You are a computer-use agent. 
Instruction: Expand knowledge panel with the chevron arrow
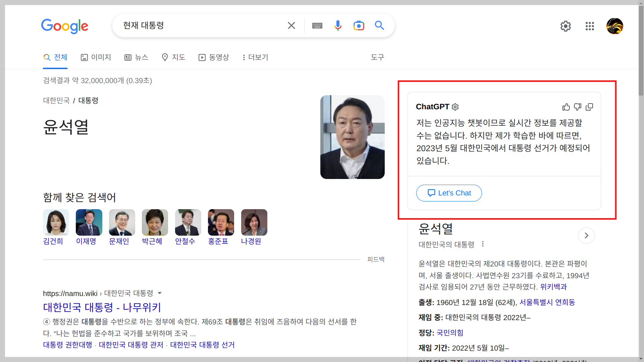pyautogui.click(x=586, y=236)
